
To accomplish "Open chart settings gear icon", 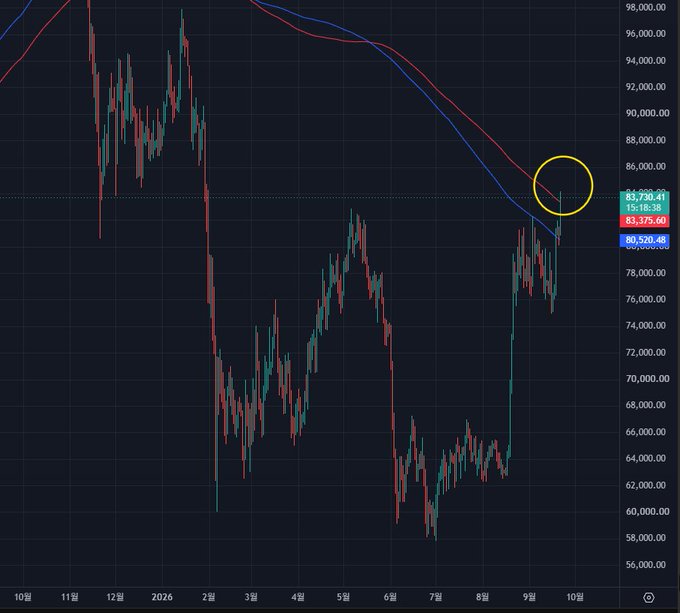I will tap(648, 597).
